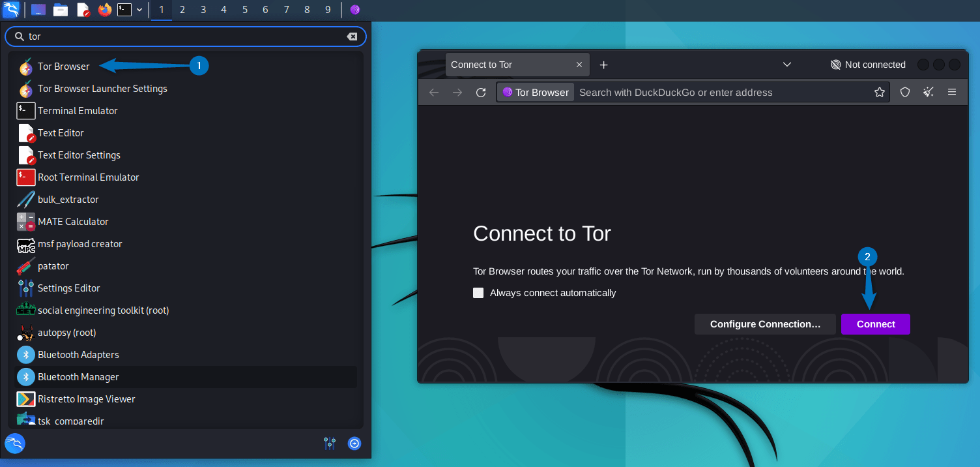Open the File Manager from the taskbar
The height and width of the screenshot is (467, 980).
tap(61, 10)
